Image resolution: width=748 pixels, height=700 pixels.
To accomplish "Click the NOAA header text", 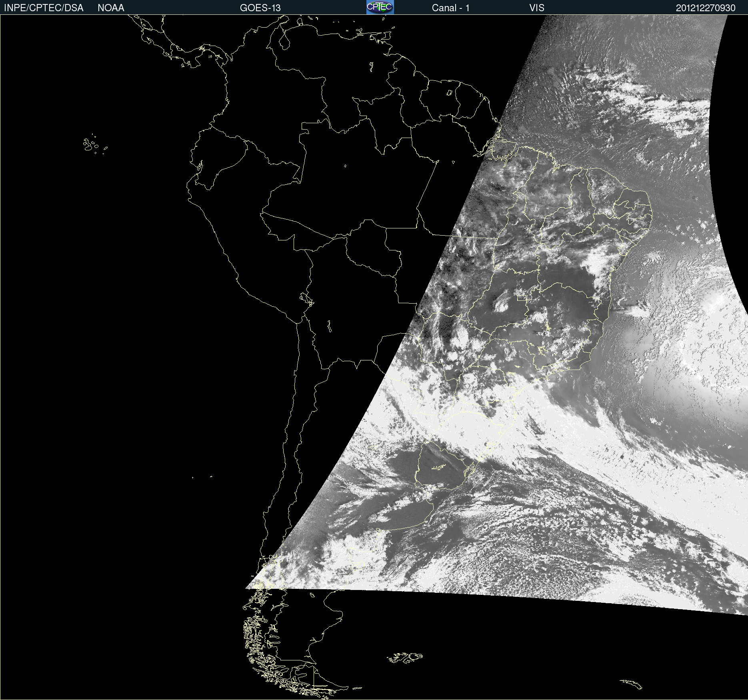I will tap(111, 8).
